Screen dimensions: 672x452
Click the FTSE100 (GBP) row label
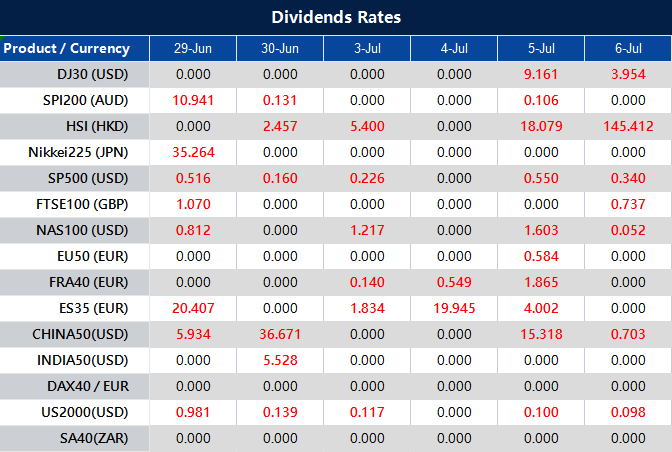[88, 204]
